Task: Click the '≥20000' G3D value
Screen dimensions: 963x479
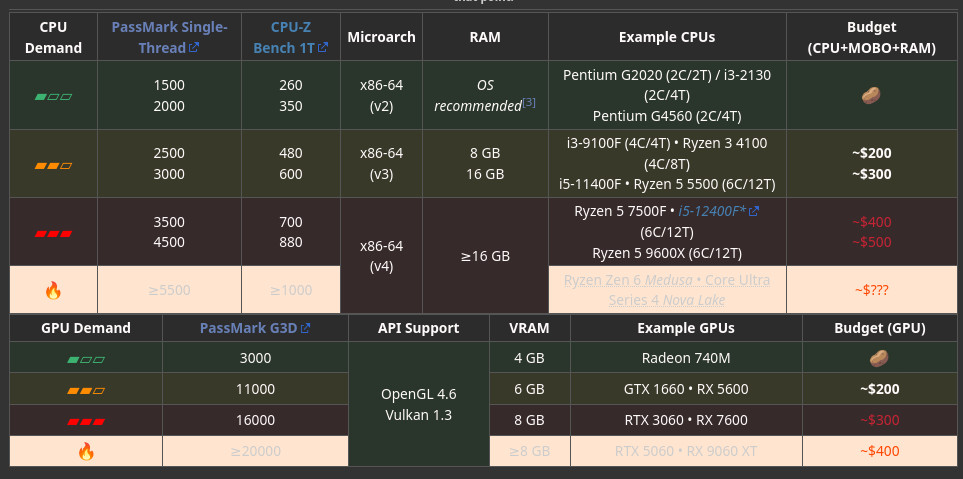Action: pos(255,451)
